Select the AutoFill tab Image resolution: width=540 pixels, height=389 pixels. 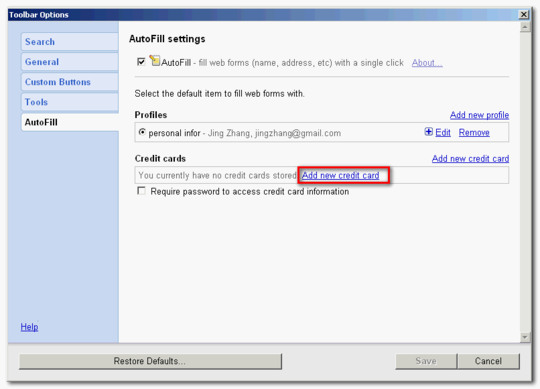70,122
